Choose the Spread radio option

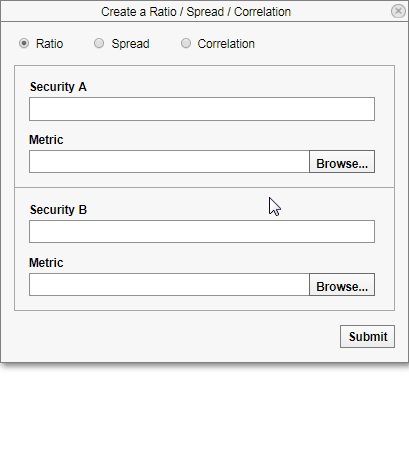point(99,43)
